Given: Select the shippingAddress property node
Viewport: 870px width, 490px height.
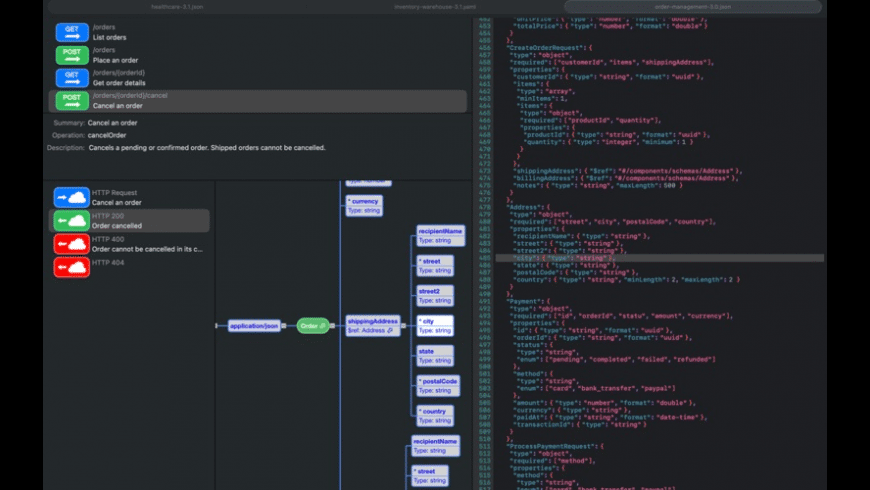Looking at the screenshot, I should (373, 326).
